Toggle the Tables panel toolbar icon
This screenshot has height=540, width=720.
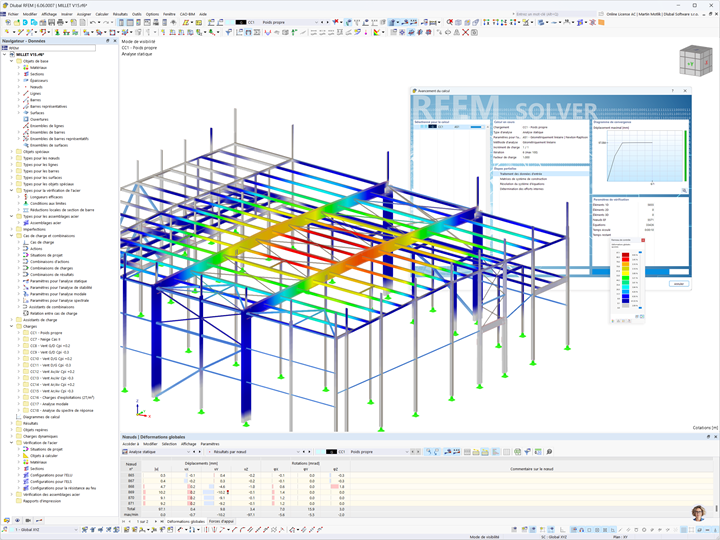click(x=130, y=22)
